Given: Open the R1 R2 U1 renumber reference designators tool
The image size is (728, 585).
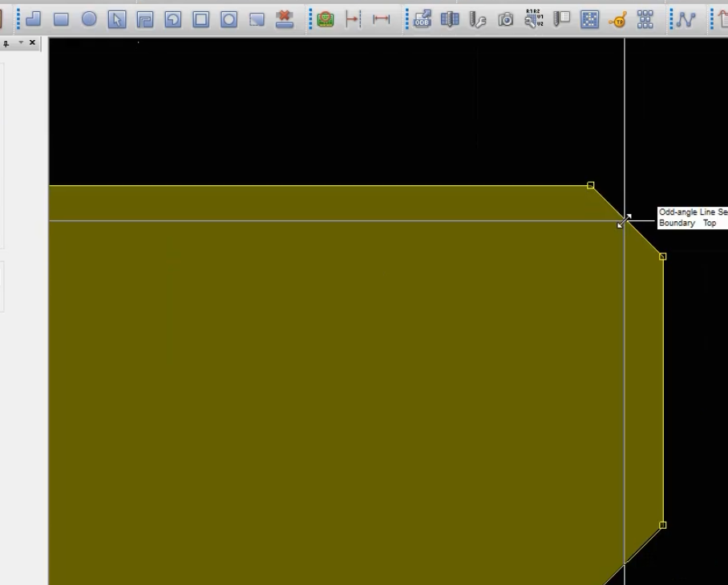Looking at the screenshot, I should pyautogui.click(x=533, y=19).
